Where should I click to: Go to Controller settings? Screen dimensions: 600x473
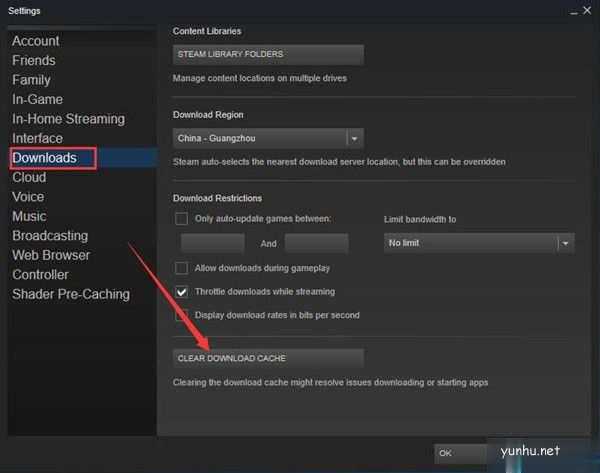[x=40, y=275]
